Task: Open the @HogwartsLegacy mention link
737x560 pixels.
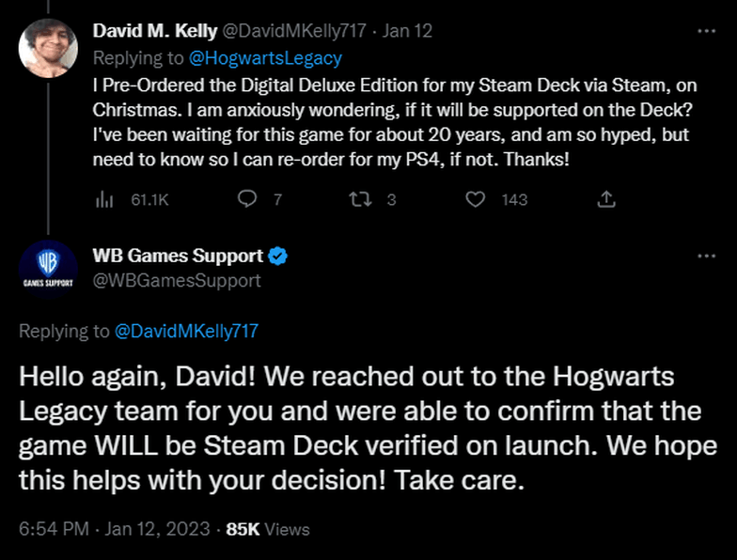Action: point(265,58)
